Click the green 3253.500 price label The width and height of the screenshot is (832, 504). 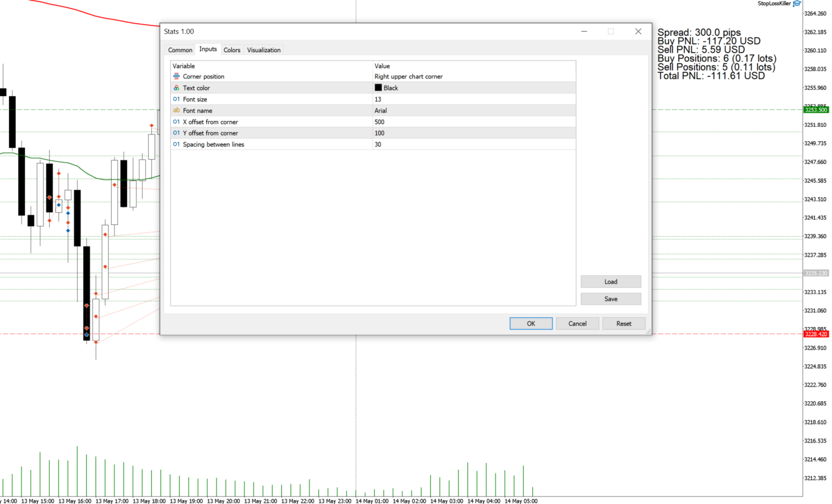[x=816, y=110]
